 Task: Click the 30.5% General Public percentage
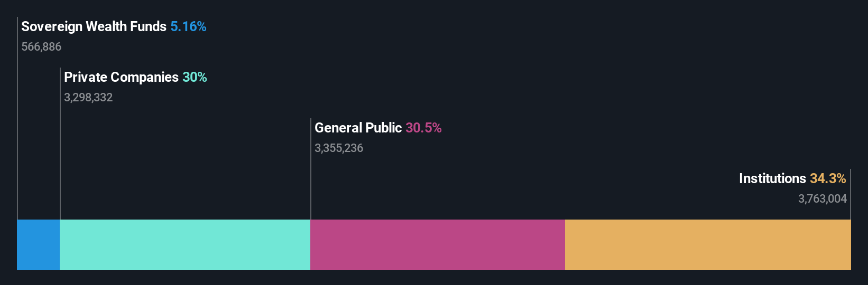[423, 128]
